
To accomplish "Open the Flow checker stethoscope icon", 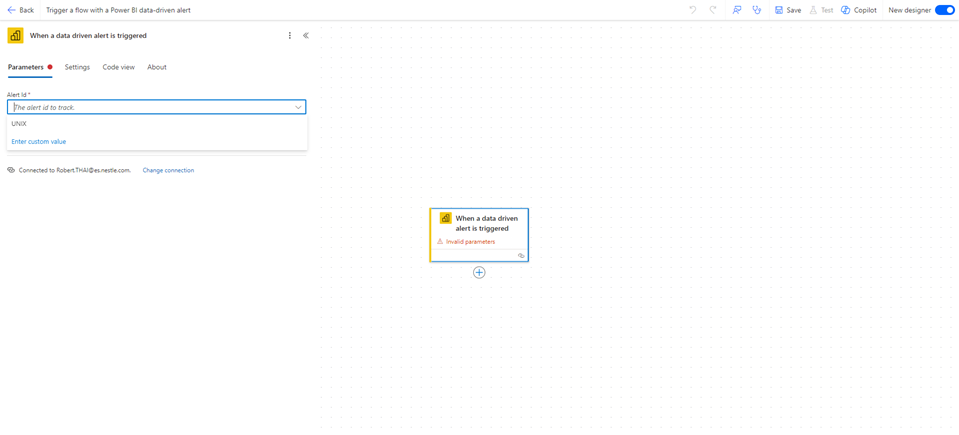I will tap(757, 10).
